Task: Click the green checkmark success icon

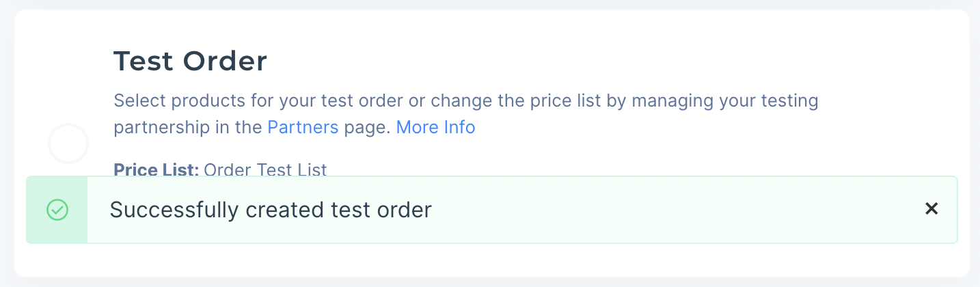Action: [x=57, y=210]
